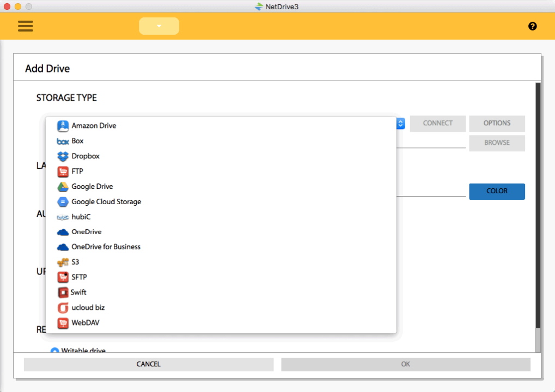Pick Swift in the storage list
Viewport: 555px width, 392px height.
click(x=221, y=292)
